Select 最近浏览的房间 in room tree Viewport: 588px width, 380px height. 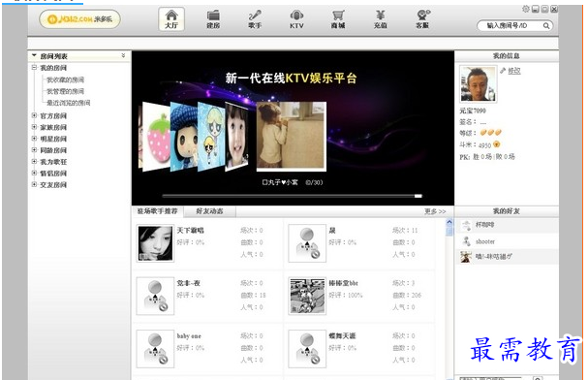tap(68, 103)
